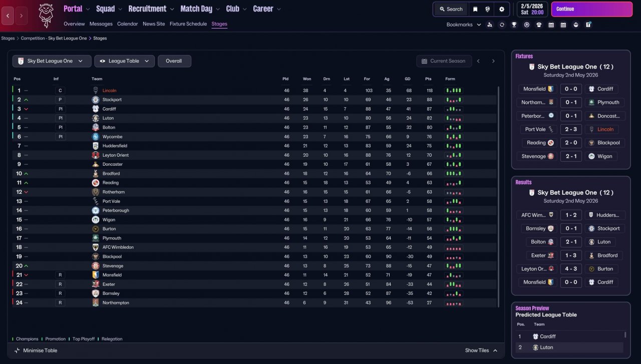Click the Lincoln club crest in header
This screenshot has width=641, height=364.
pos(46,15)
